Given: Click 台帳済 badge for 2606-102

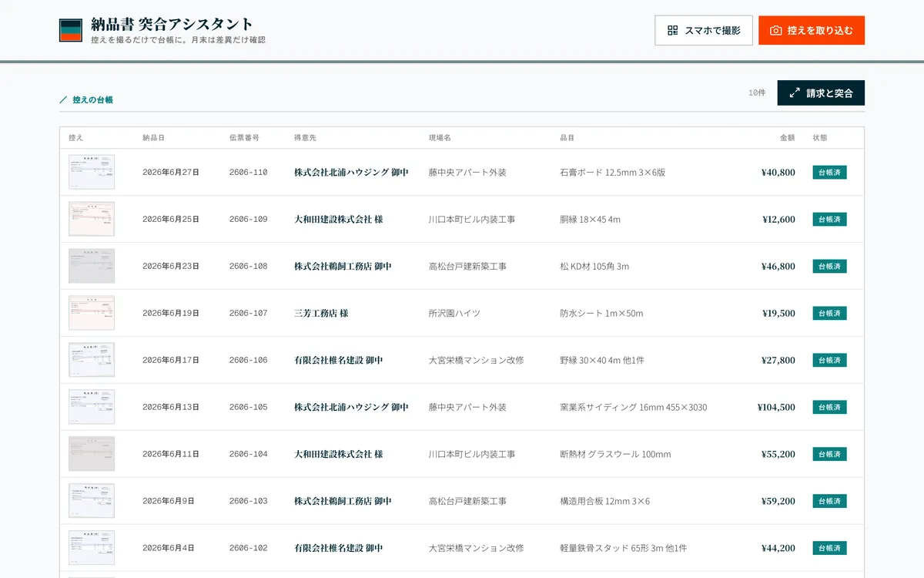Looking at the screenshot, I should point(829,548).
